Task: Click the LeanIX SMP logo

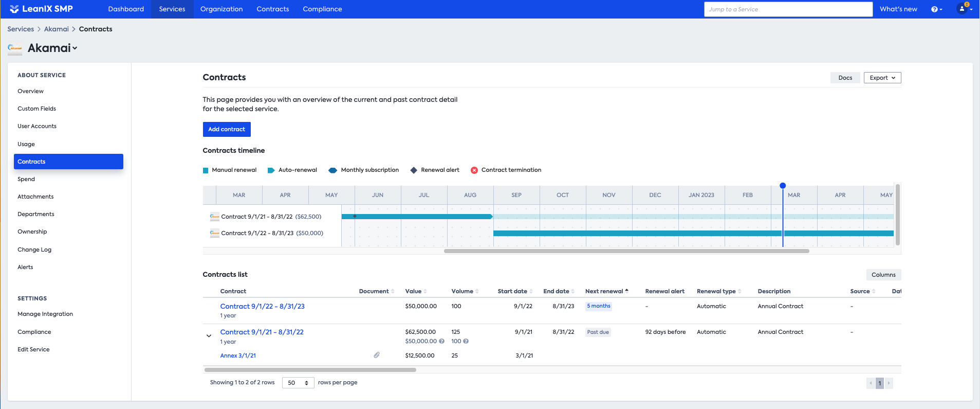Action: [41, 9]
